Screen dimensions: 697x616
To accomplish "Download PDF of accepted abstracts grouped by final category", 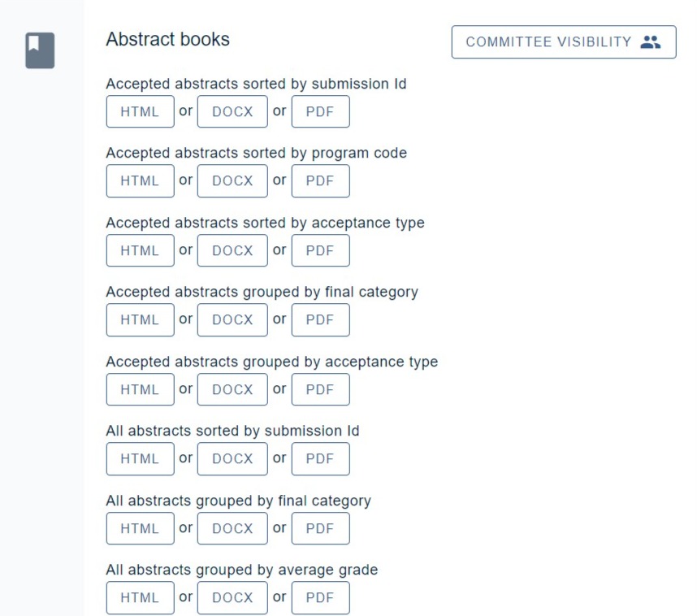I will [320, 320].
